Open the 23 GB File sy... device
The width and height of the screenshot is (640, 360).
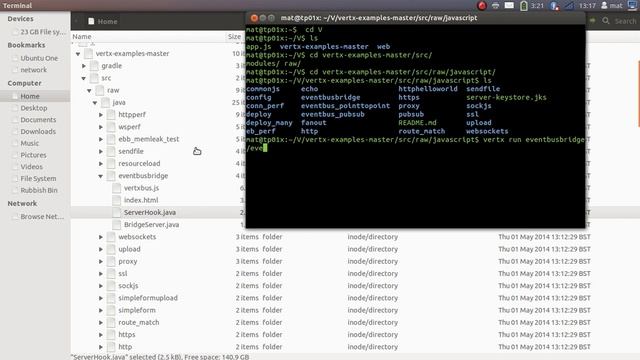(42, 32)
